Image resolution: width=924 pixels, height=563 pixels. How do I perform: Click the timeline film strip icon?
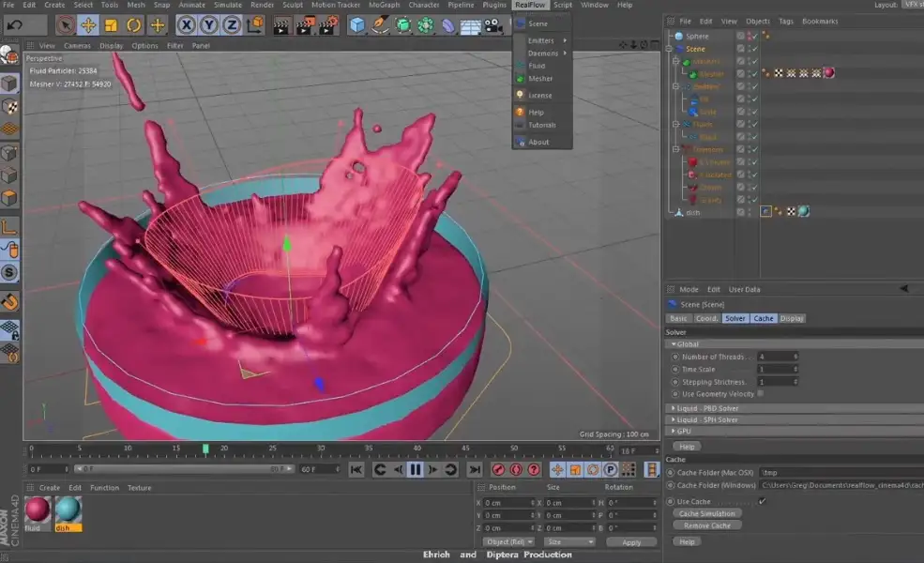(651, 469)
